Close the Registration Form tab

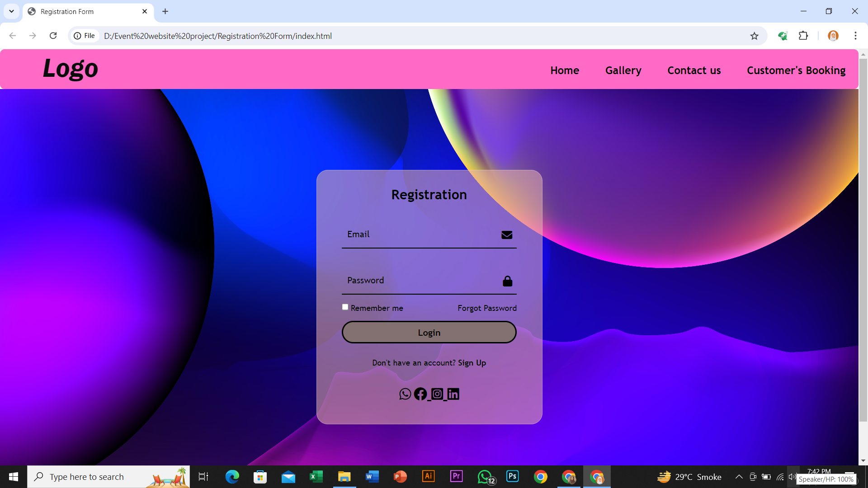(145, 11)
